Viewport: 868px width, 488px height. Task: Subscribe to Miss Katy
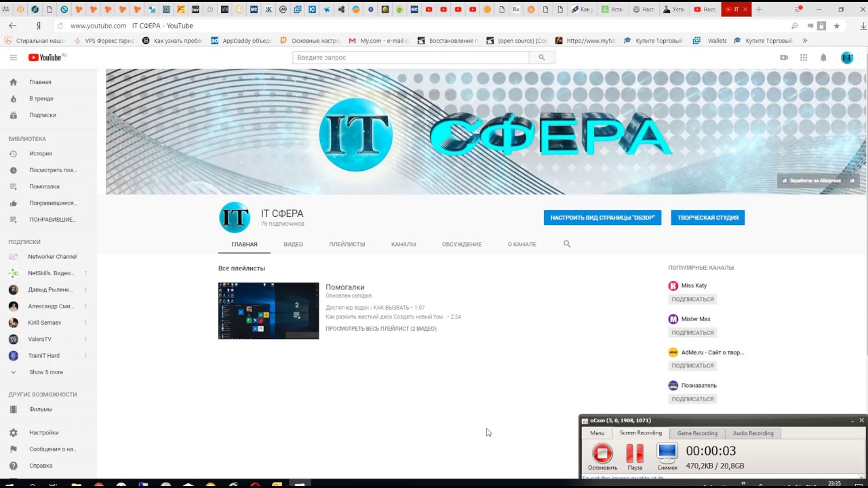tap(692, 299)
